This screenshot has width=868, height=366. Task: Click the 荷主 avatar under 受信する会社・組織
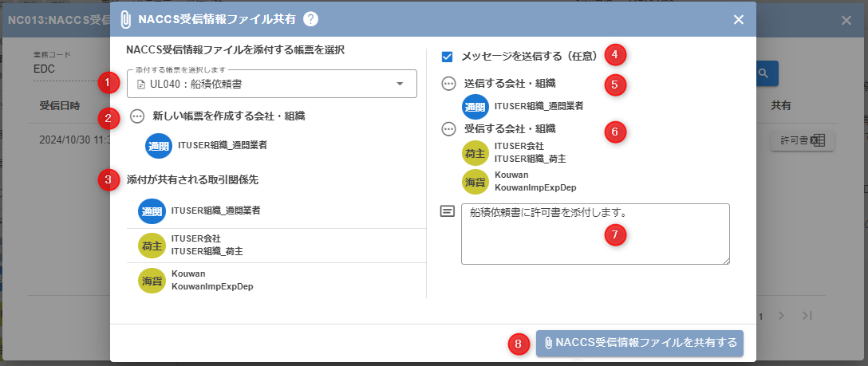[x=475, y=152]
